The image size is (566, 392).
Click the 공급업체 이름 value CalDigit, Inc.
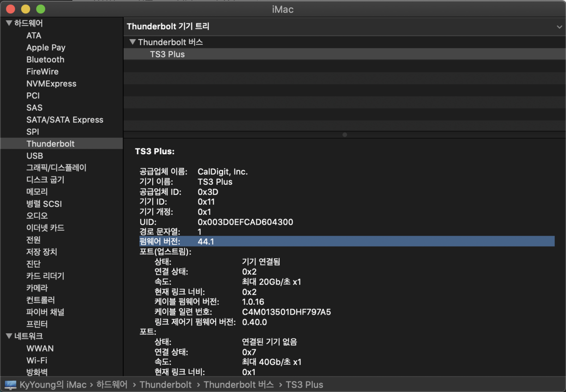(223, 171)
